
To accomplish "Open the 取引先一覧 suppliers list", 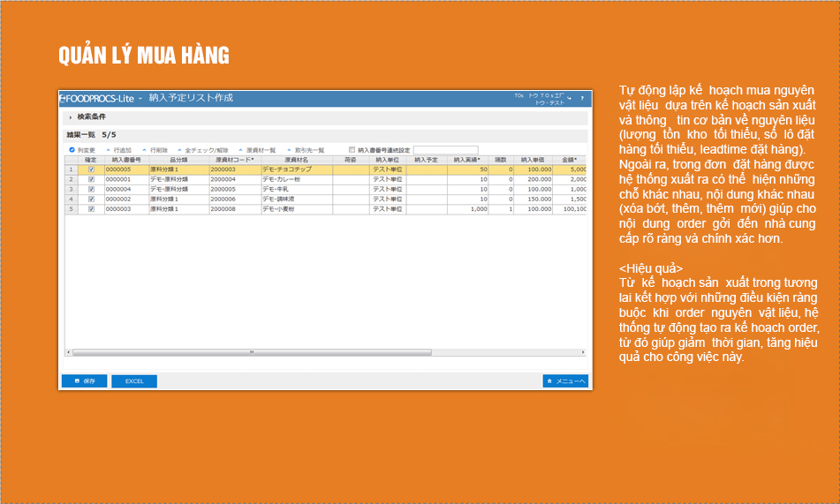I will pos(306,150).
